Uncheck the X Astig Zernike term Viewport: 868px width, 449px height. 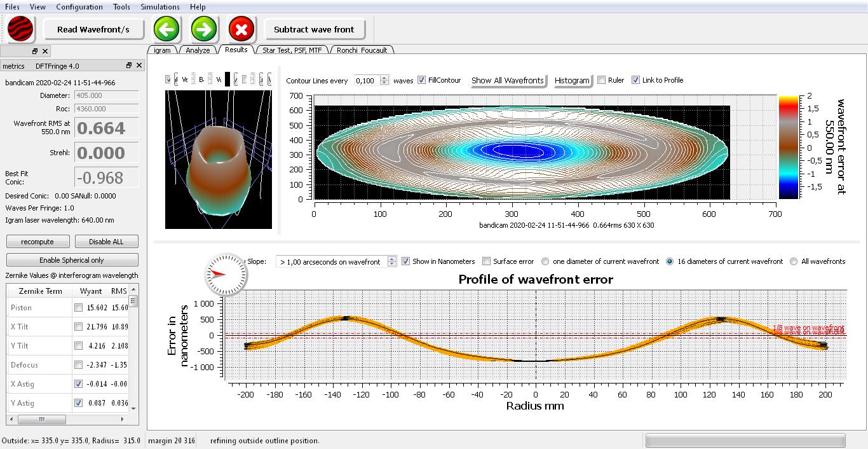tap(78, 384)
